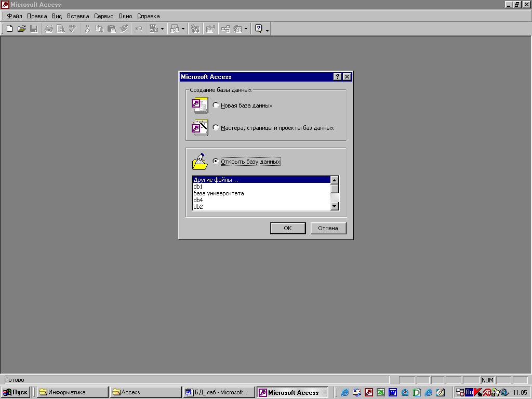Launch Access from the quick launch key icon
Image resolution: width=532 pixels, height=399 pixels.
[369, 393]
